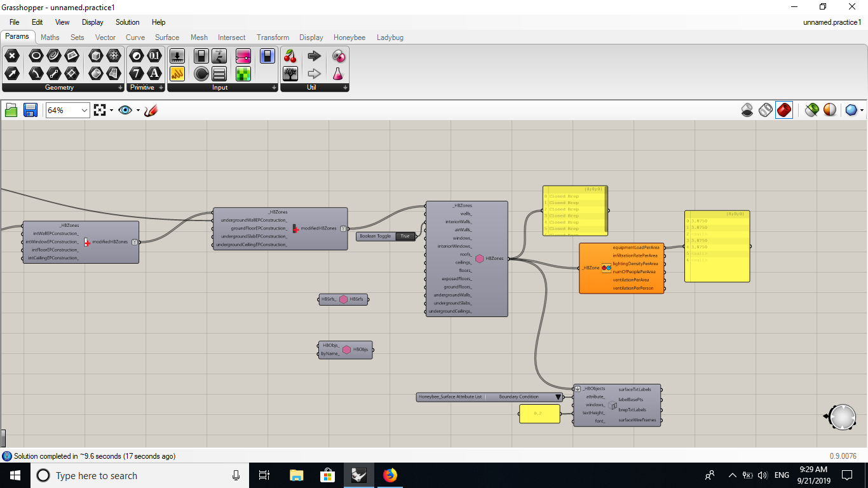Toggle the Boolean Toggle True value
This screenshot has height=488, width=868.
pyautogui.click(x=405, y=236)
